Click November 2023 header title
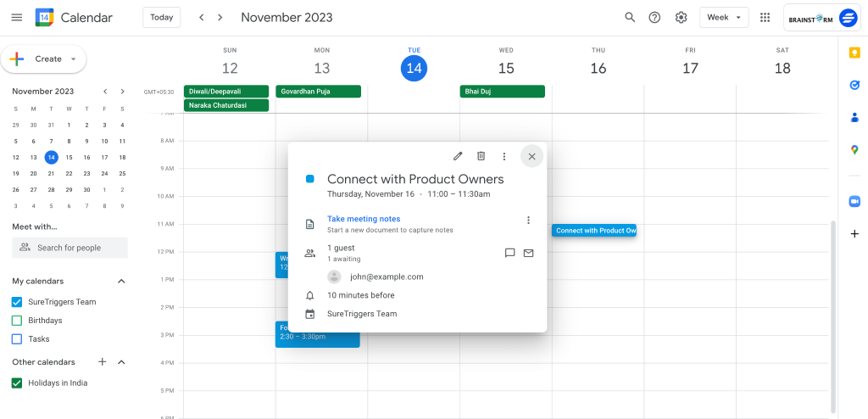 (x=287, y=17)
